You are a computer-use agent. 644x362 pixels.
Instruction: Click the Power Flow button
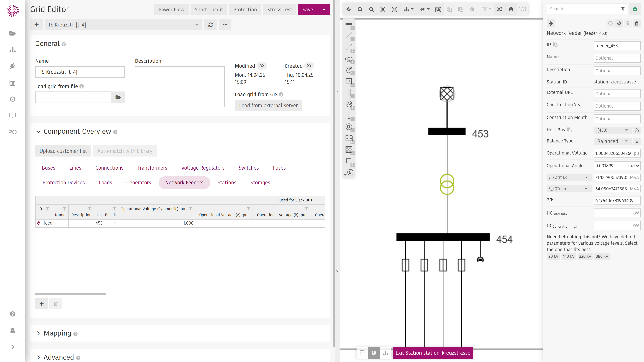[171, 10]
